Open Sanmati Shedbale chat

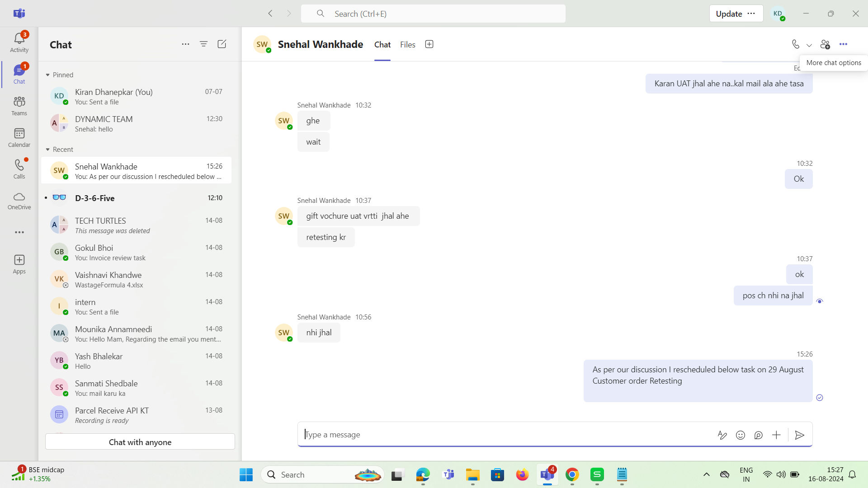[136, 388]
